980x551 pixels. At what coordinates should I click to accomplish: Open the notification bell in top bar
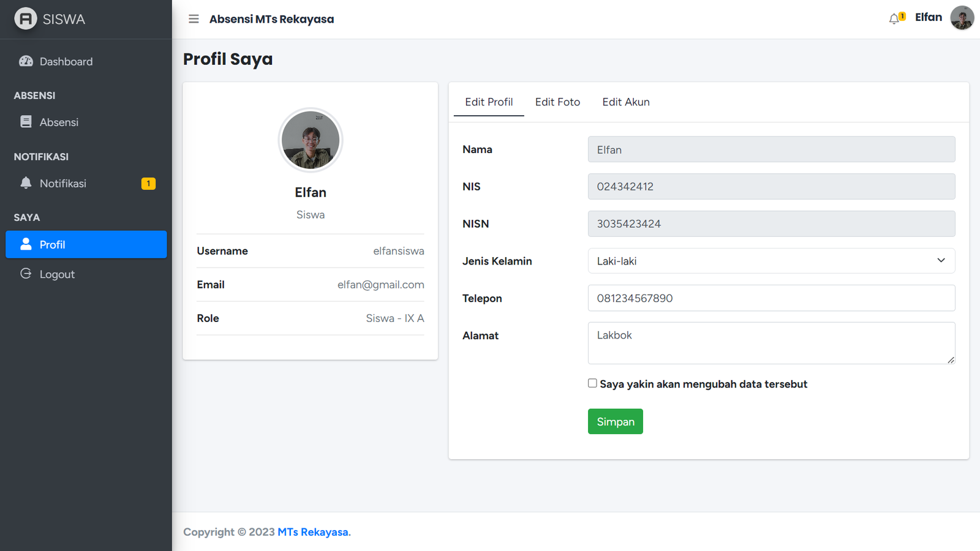(x=896, y=18)
